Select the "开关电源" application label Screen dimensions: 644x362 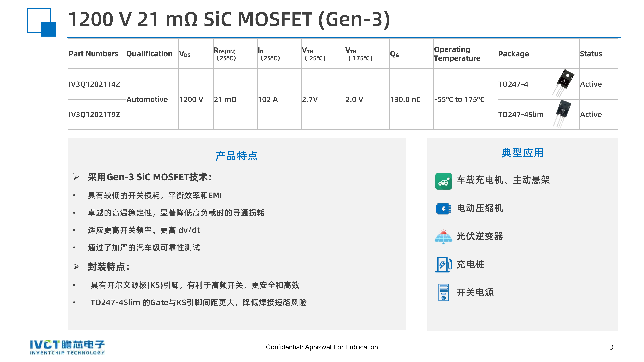click(x=475, y=293)
